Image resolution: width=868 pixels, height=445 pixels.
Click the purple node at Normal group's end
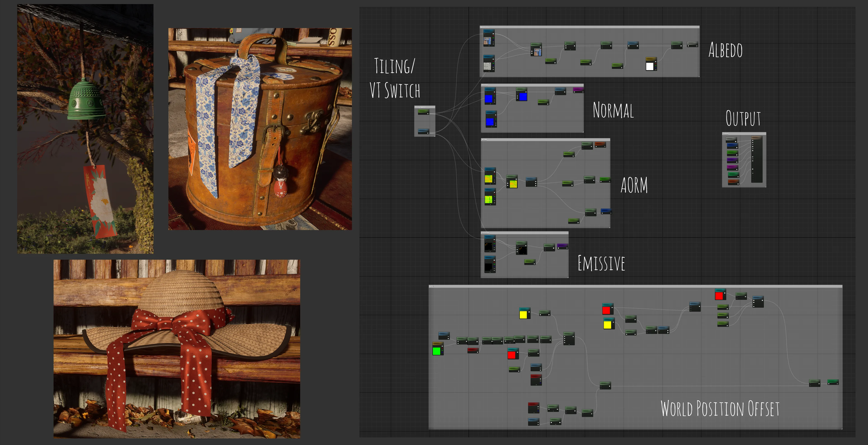(x=578, y=89)
